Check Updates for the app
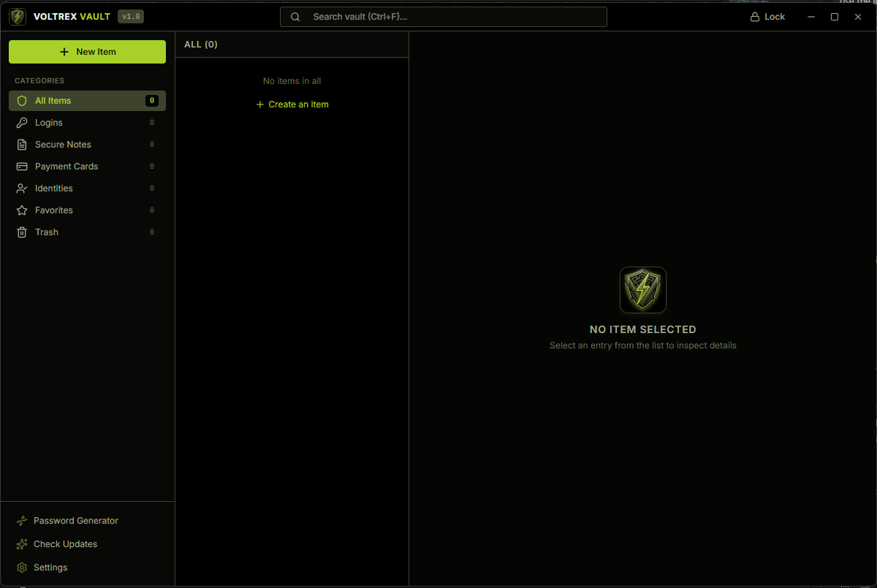The width and height of the screenshot is (877, 588). pyautogui.click(x=87, y=544)
